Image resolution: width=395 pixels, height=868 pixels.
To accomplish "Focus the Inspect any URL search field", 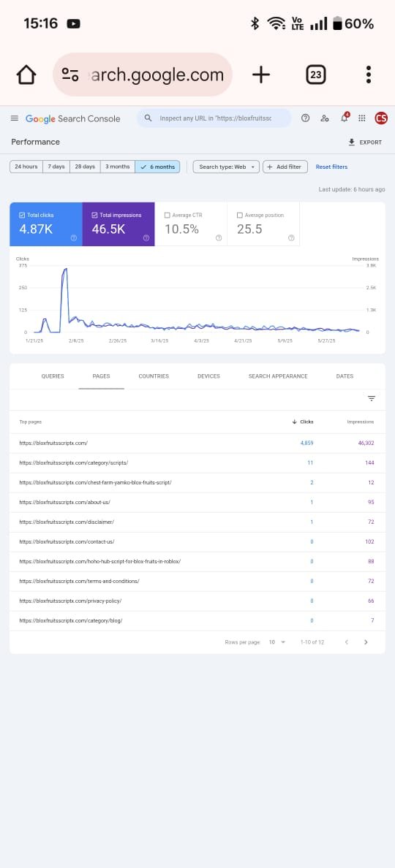I will click(x=214, y=118).
